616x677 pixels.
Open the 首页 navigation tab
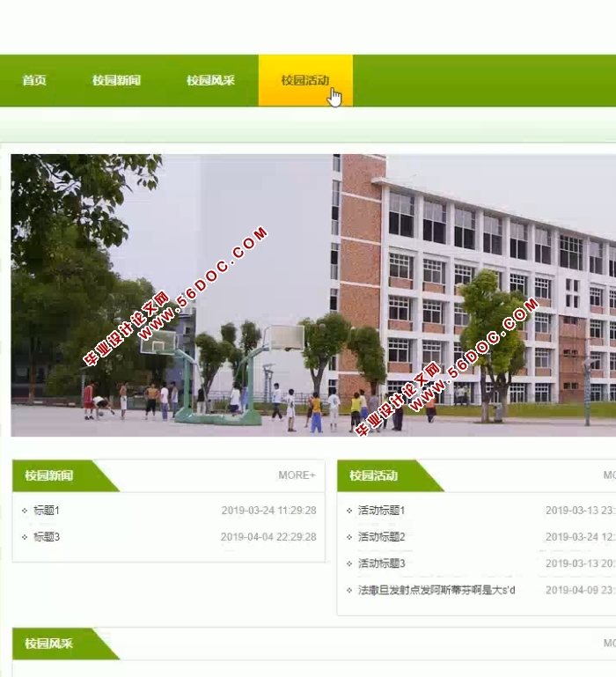click(34, 80)
